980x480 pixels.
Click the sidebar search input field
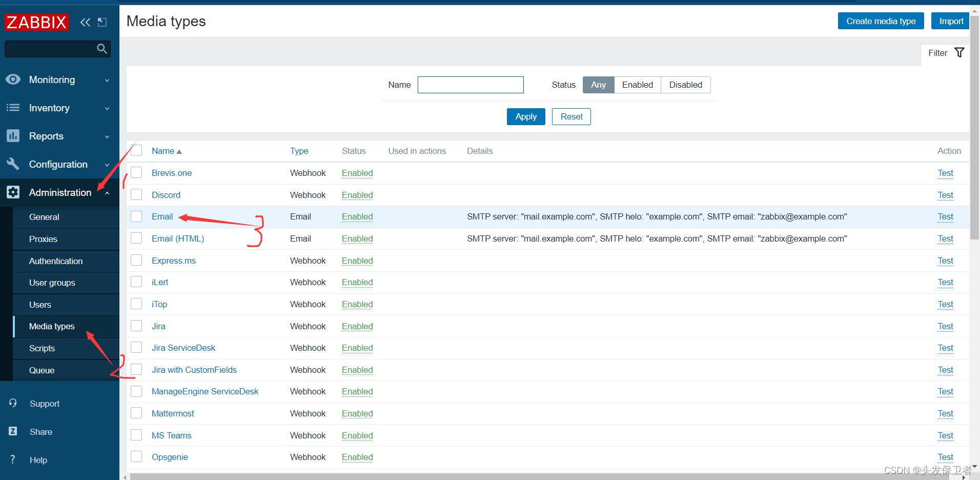57,49
